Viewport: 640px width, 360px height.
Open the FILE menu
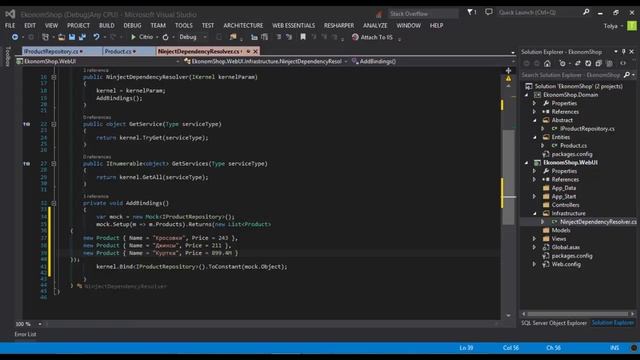[x=10, y=25]
